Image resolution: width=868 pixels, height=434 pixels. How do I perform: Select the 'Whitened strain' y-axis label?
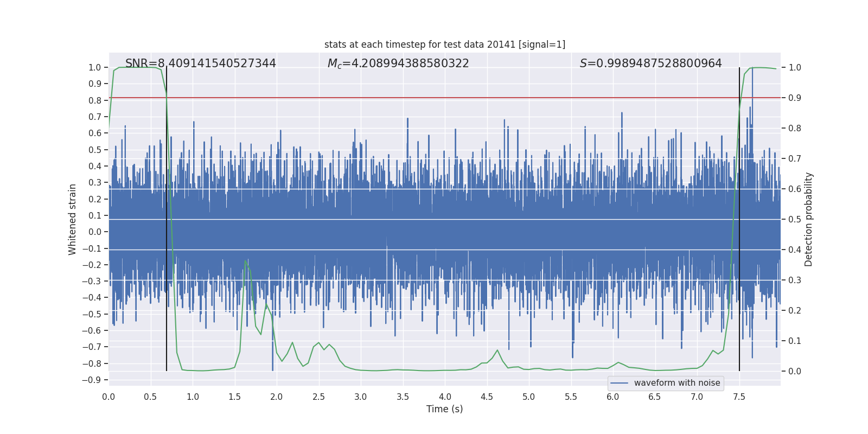(x=72, y=219)
